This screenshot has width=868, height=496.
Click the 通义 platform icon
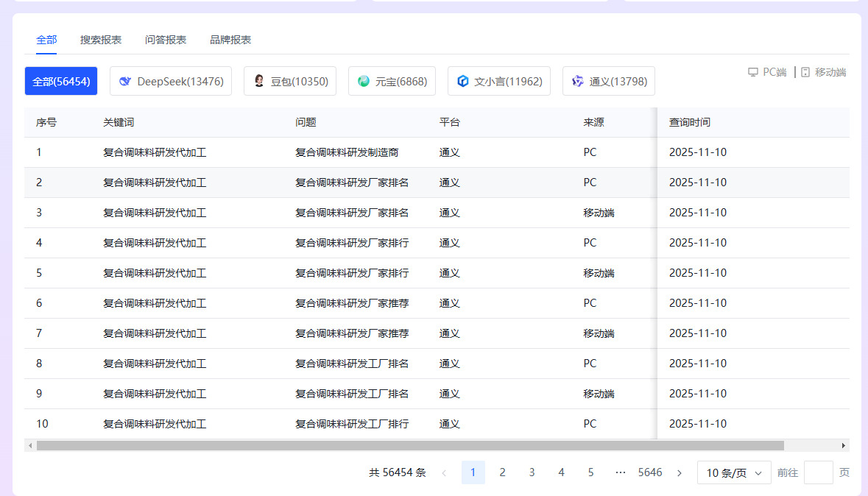577,81
